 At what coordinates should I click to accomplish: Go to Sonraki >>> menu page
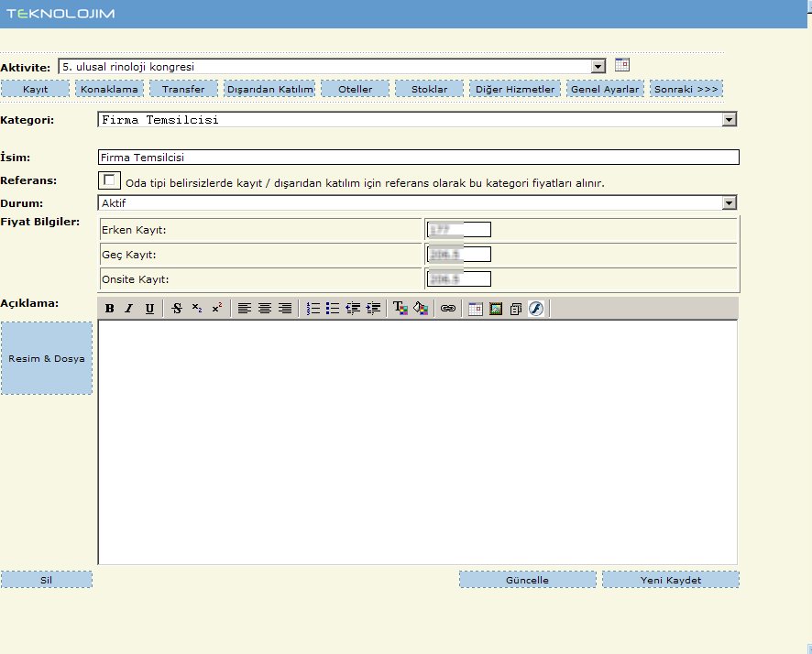point(686,89)
